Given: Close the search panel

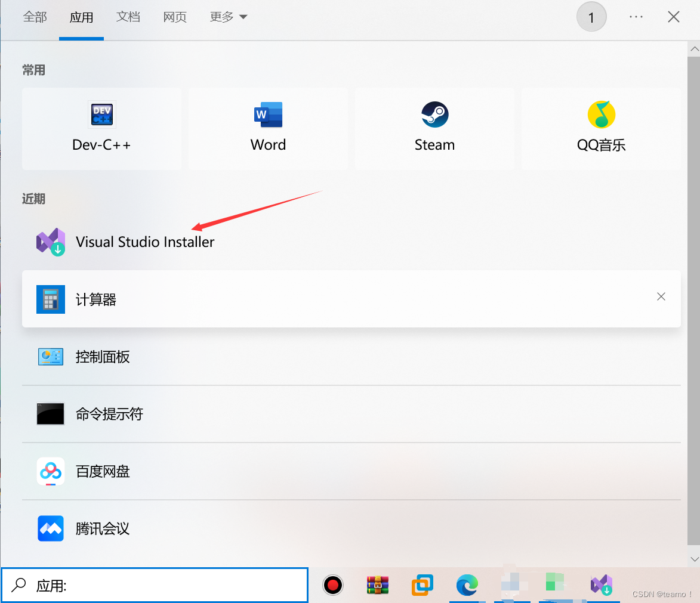Looking at the screenshot, I should tap(674, 17).
